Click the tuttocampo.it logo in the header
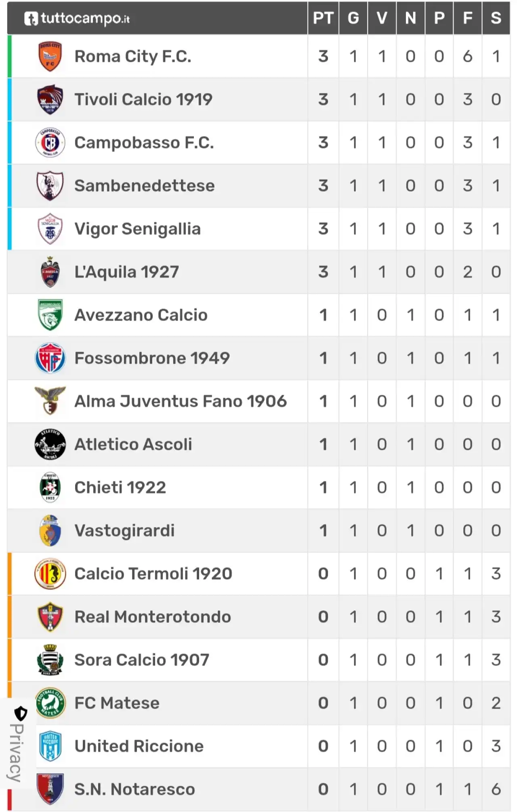 (77, 18)
